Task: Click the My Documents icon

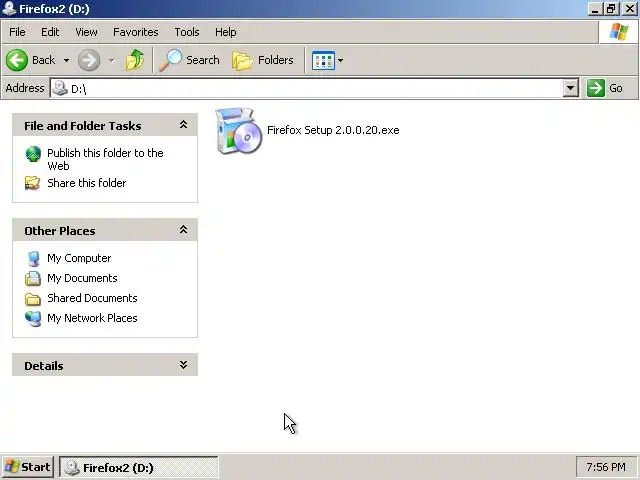Action: 33,278
